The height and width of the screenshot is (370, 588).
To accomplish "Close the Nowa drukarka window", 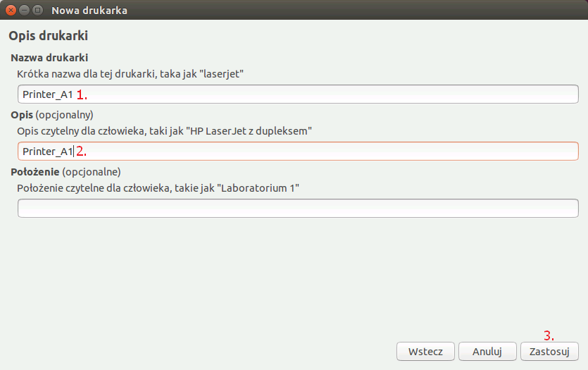I will (11, 10).
